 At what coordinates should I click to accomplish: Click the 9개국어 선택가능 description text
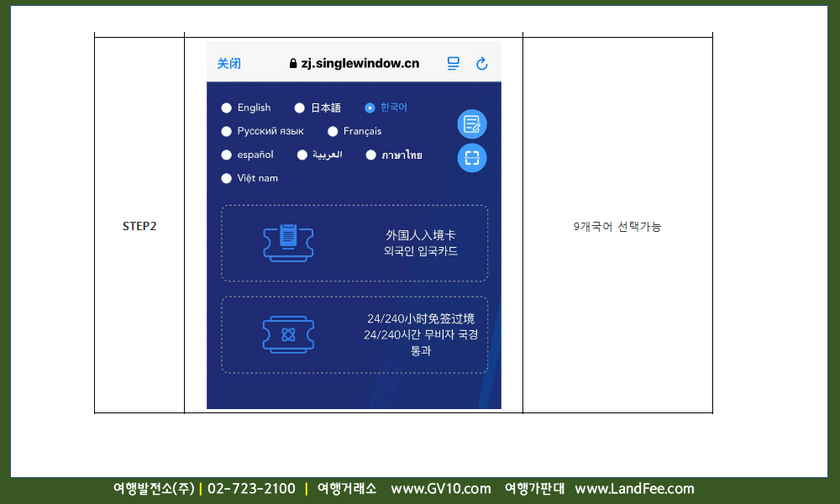pyautogui.click(x=617, y=227)
